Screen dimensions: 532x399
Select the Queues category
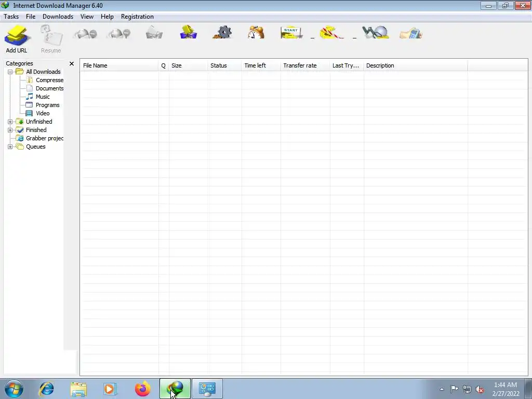[x=36, y=147]
